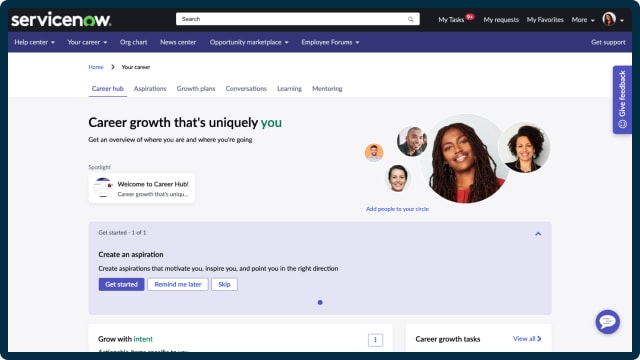The image size is (640, 360).
Task: Switch to the Aspirations tab
Action: [150, 89]
